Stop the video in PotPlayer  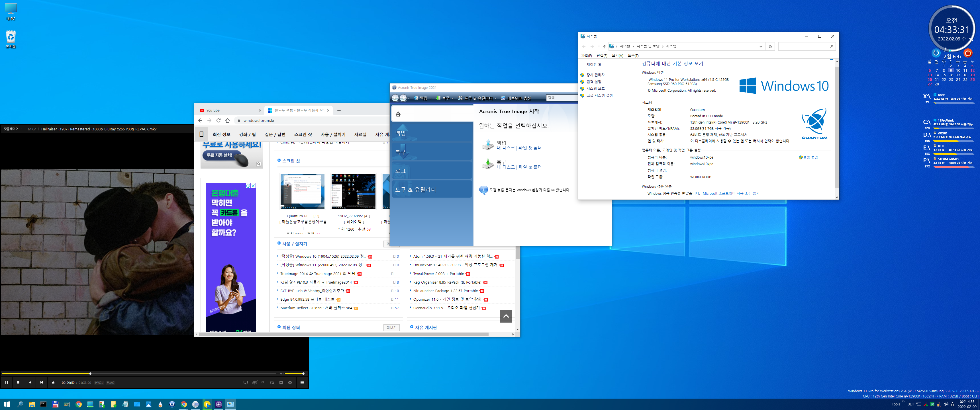18,382
